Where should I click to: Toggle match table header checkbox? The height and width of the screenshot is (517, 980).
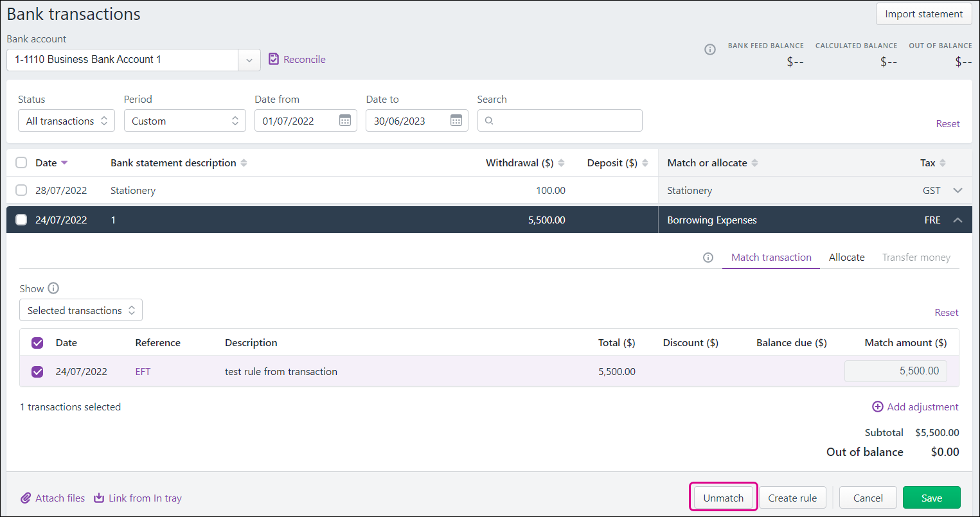(37, 343)
